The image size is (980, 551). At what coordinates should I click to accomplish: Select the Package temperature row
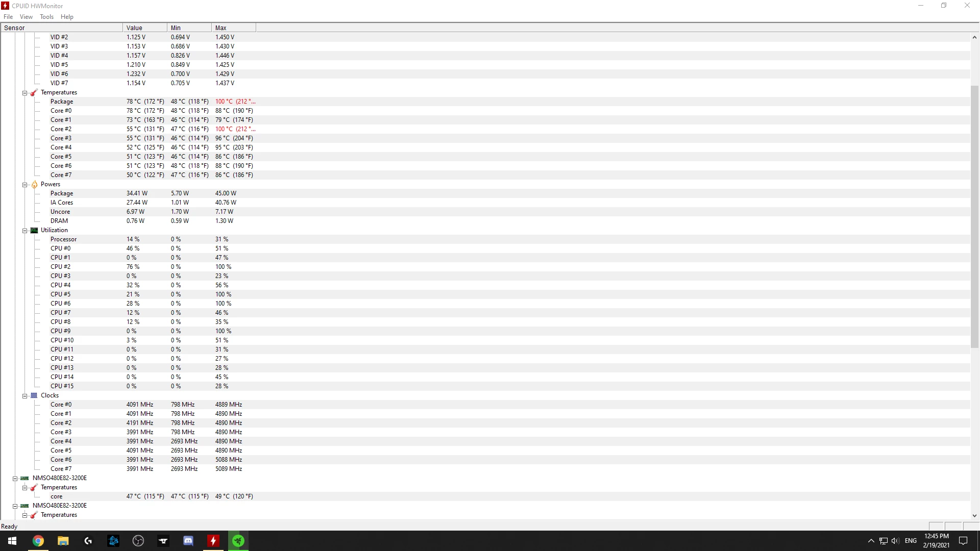tap(62, 102)
